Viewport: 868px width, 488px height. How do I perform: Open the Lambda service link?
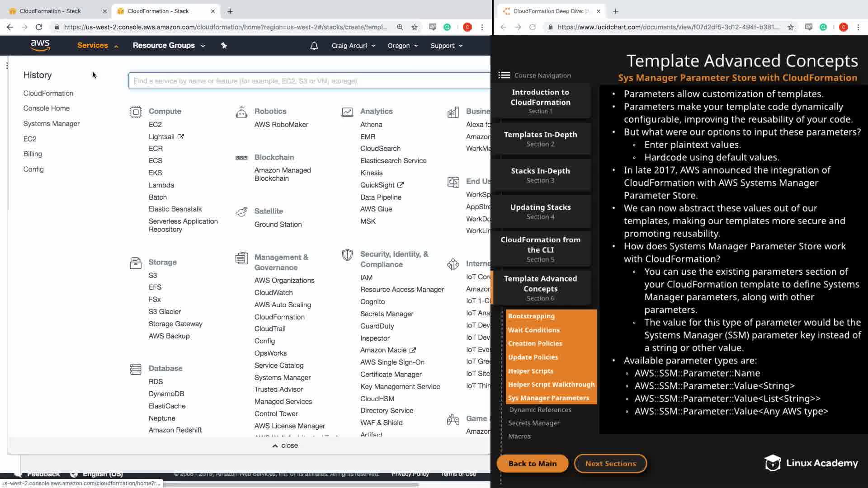[161, 185]
